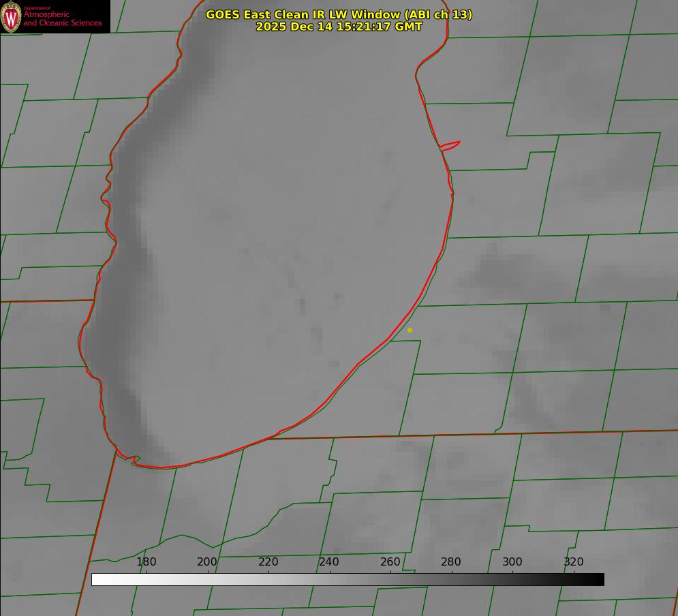Click the 260 label on the colorbar

pyautogui.click(x=390, y=561)
